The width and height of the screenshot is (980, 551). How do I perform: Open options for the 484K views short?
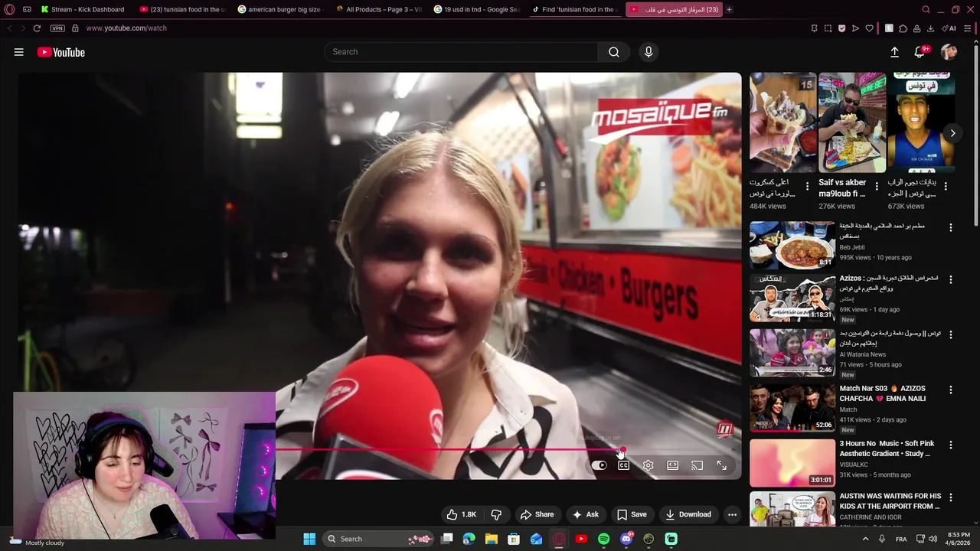tap(807, 186)
